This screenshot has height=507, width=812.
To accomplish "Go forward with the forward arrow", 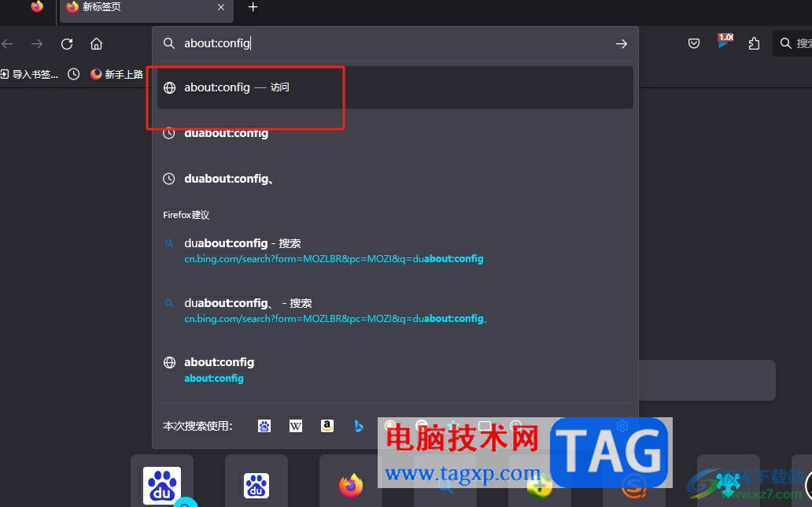I will (37, 44).
